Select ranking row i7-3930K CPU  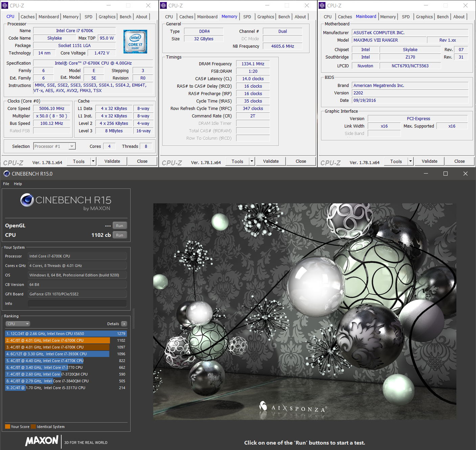66,354
